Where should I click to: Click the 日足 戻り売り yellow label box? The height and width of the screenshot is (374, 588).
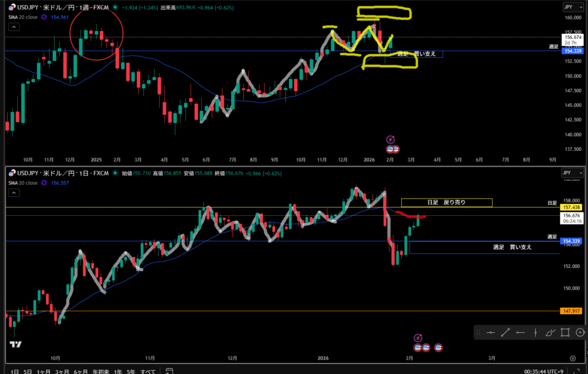tap(446, 202)
